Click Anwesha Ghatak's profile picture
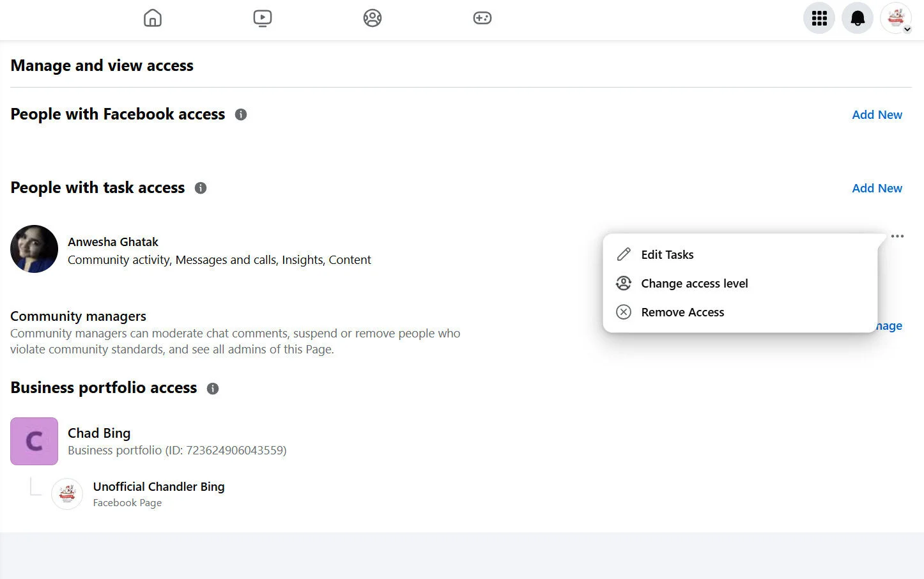 (34, 249)
